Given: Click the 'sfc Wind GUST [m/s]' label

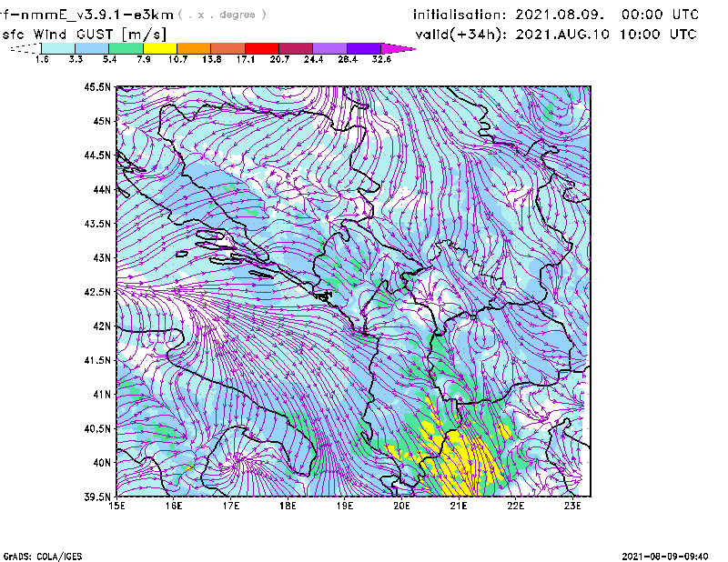Looking at the screenshot, I should point(73,34).
